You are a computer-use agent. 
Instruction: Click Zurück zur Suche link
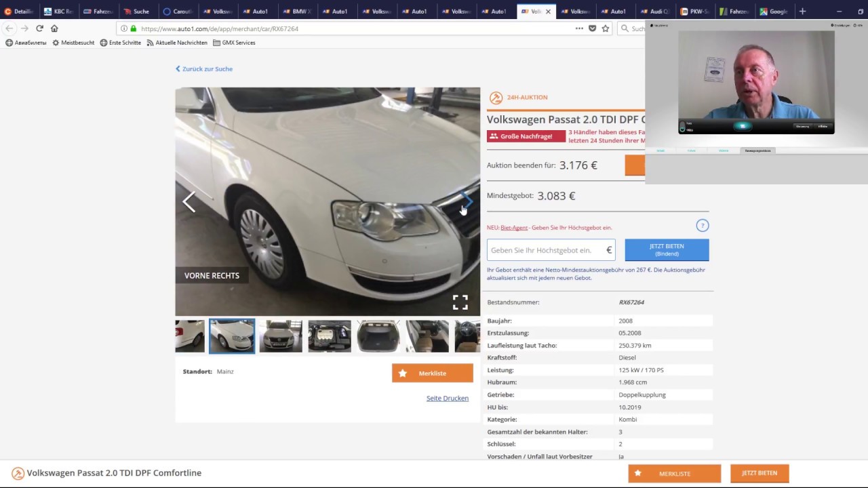coord(204,68)
